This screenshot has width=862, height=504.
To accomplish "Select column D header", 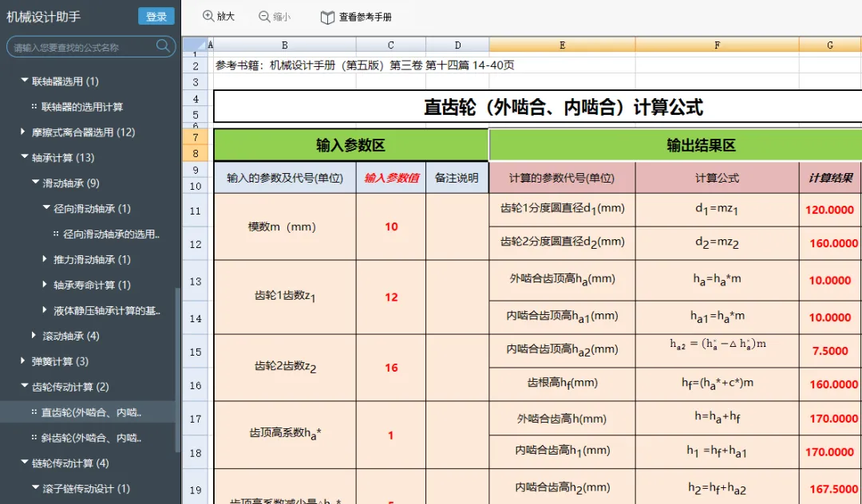I will 457,45.
